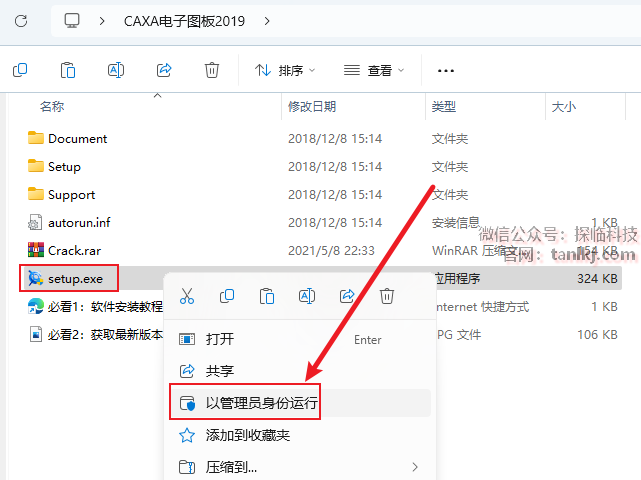Viewport: 641px width, 480px height.
Task: Click the 324 KB size of setup.exe
Action: [597, 278]
